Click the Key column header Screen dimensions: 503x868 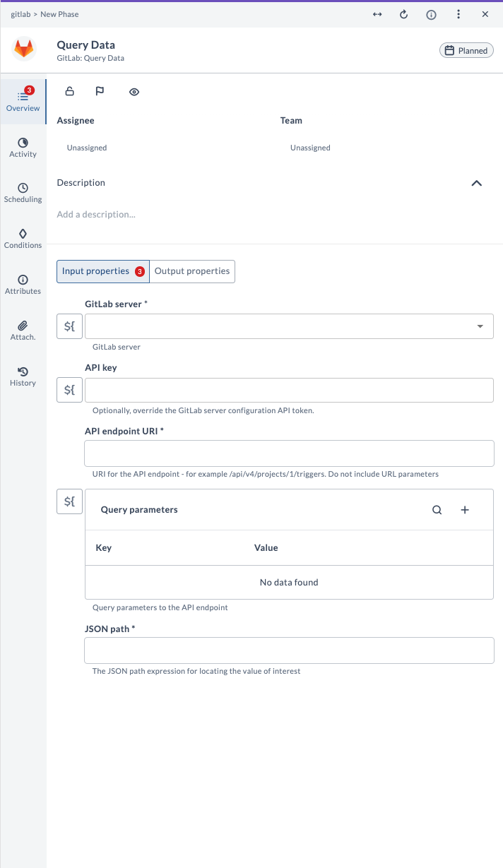coord(103,548)
